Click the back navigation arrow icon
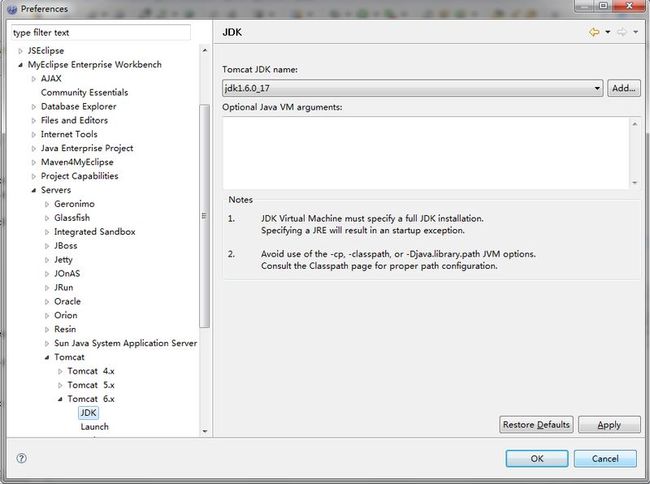650x484 pixels. pos(594,32)
